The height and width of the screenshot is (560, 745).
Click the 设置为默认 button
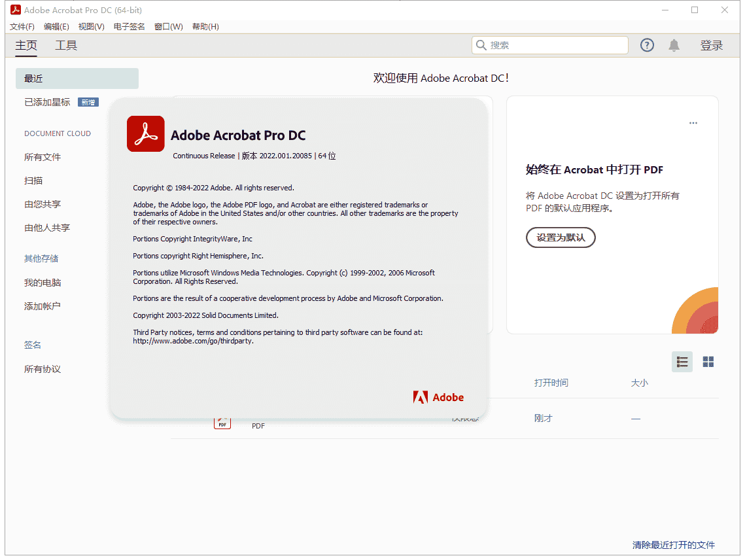point(561,237)
